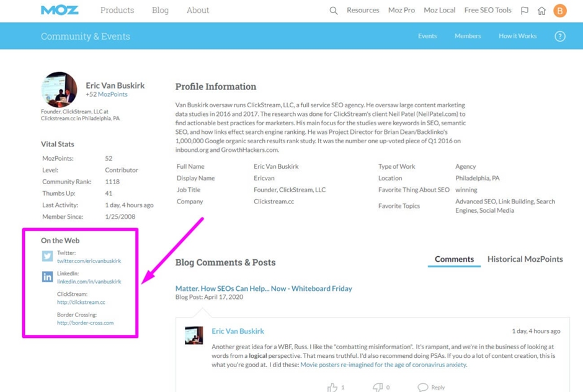Click Location value Philadelphia, PA
The height and width of the screenshot is (392, 583).
pos(478,178)
